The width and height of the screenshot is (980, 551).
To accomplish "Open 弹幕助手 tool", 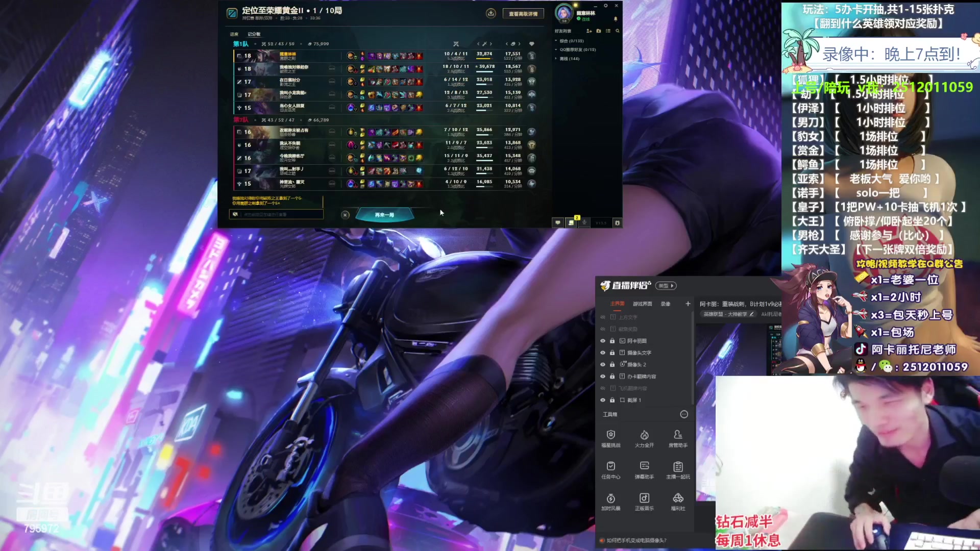I will coord(644,470).
